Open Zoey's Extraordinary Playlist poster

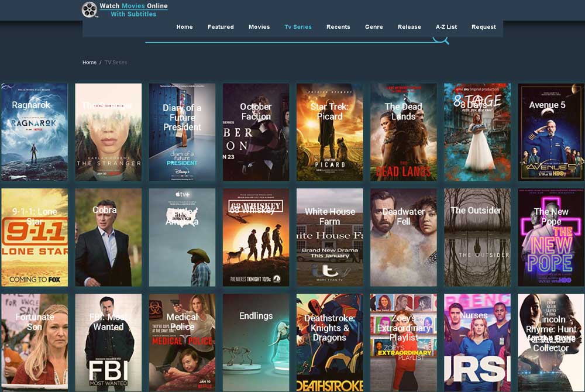click(x=403, y=342)
